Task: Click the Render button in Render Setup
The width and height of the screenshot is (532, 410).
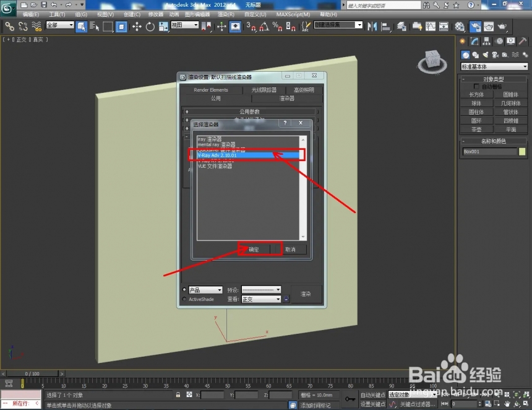Action: tap(306, 294)
